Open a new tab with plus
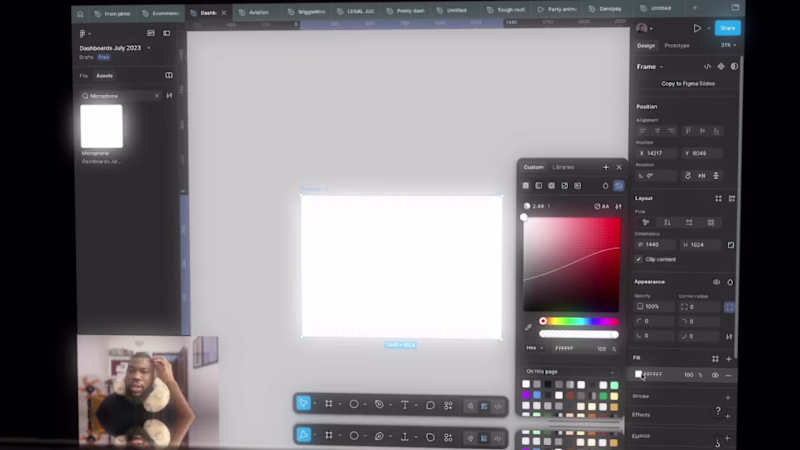800x450 pixels. pos(694,8)
